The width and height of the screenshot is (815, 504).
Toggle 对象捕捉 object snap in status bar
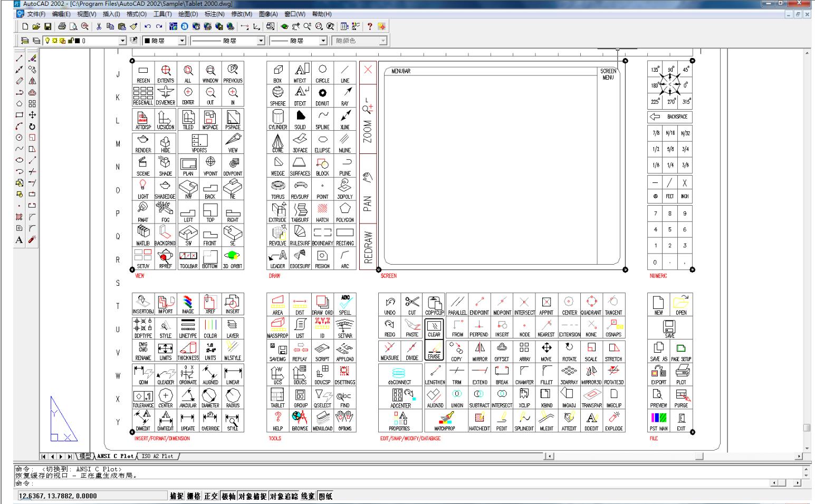[252, 496]
